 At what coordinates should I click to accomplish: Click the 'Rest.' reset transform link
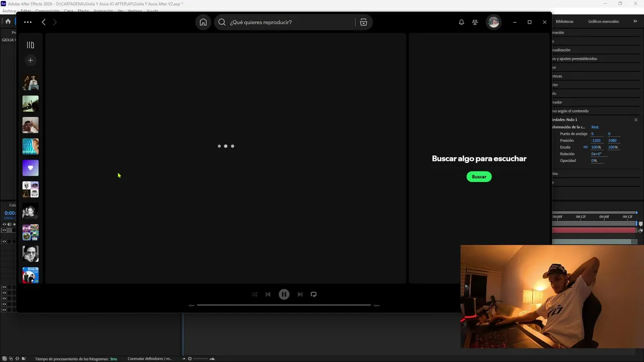pyautogui.click(x=595, y=127)
